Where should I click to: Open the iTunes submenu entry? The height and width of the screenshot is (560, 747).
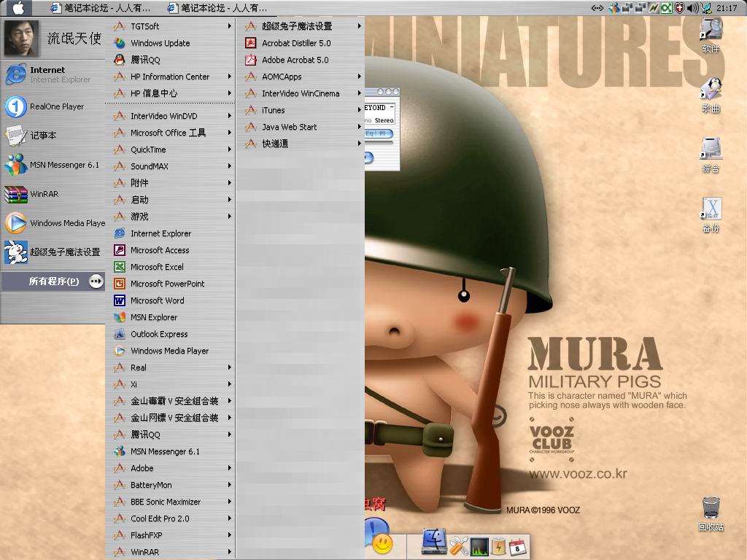pyautogui.click(x=301, y=110)
